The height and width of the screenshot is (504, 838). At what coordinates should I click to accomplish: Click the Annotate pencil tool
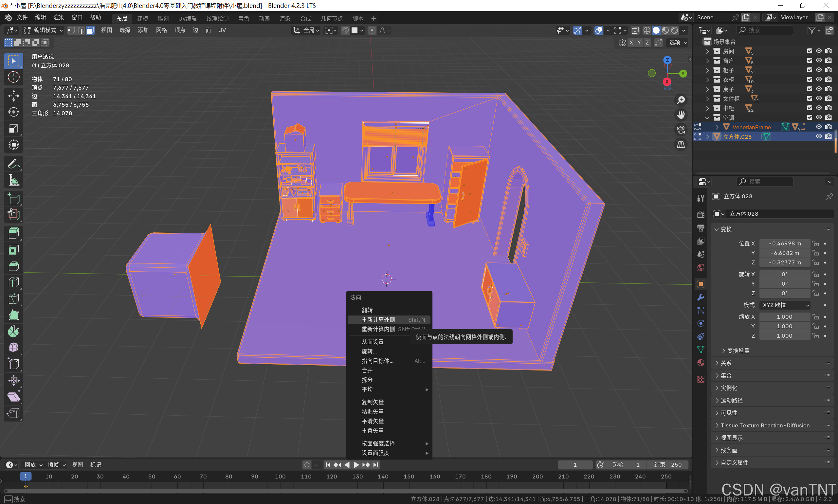(14, 163)
